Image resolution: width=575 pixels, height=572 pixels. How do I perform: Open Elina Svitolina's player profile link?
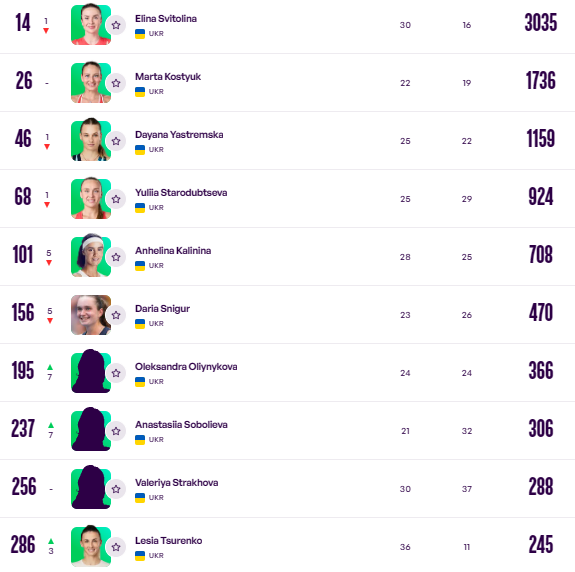click(166, 19)
